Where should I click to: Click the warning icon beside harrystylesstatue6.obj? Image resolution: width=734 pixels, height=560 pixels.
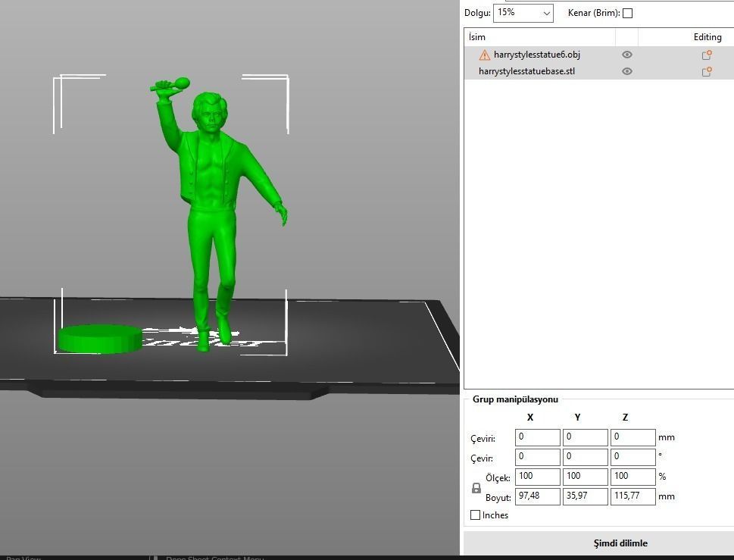click(485, 55)
